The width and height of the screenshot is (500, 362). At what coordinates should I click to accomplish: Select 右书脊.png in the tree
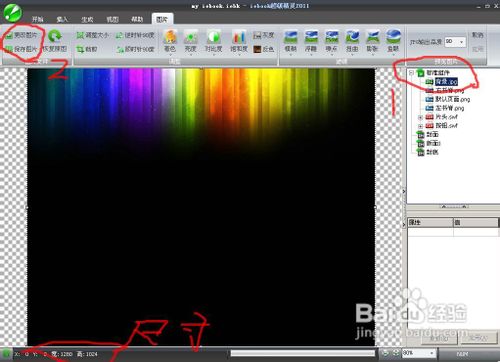[449, 90]
